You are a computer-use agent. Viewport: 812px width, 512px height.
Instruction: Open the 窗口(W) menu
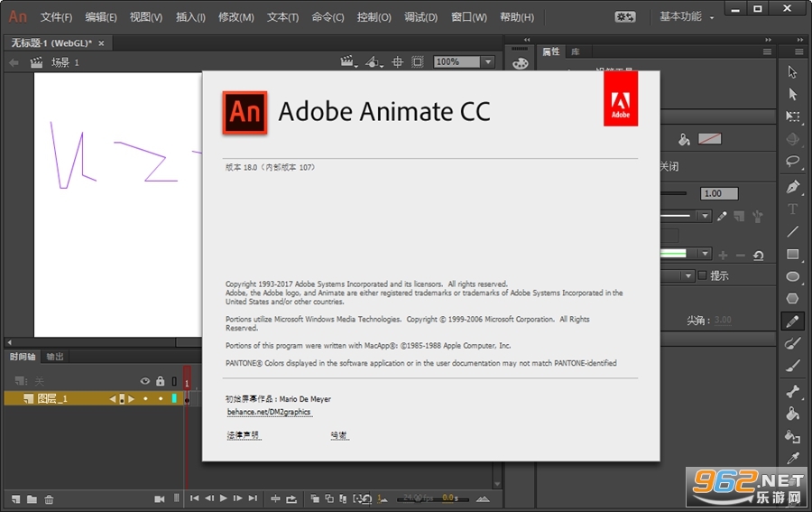click(468, 17)
